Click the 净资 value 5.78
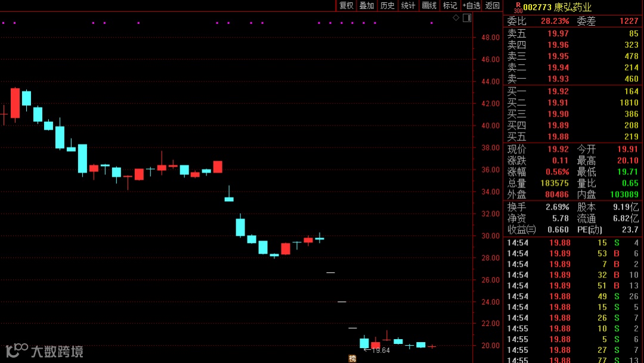The height and width of the screenshot is (363, 644). pyautogui.click(x=560, y=219)
